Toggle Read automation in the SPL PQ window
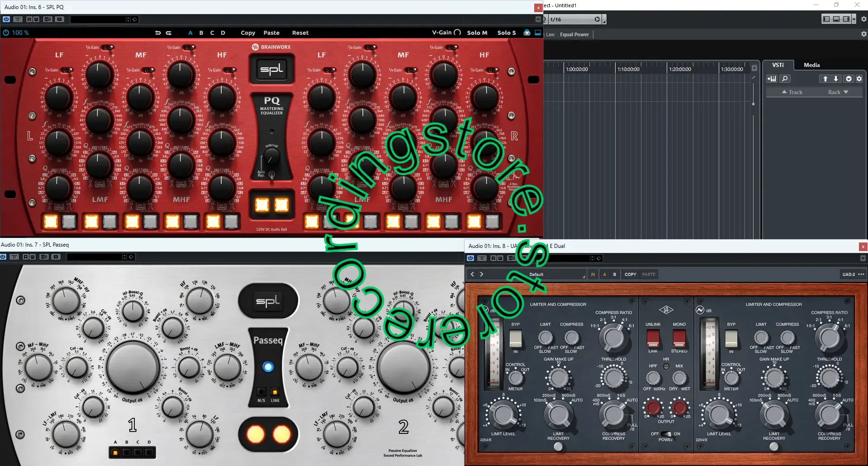 (29, 19)
